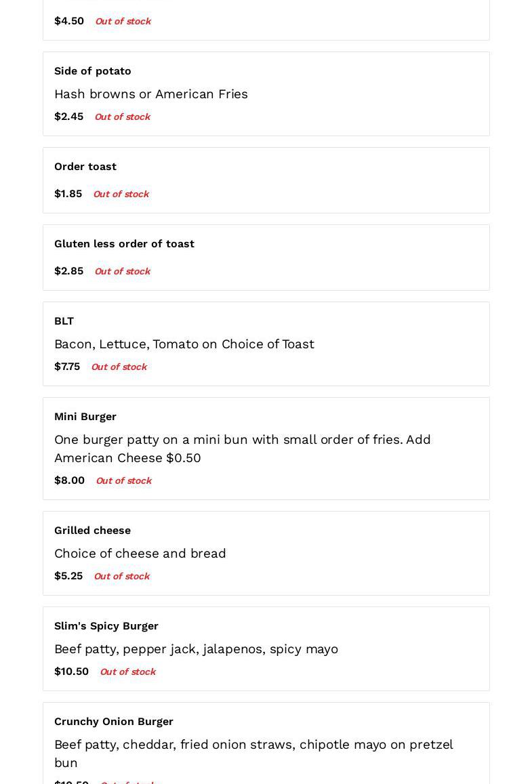Click the Hash browns or American Fries description
The width and height of the screenshot is (532, 784).
(151, 94)
